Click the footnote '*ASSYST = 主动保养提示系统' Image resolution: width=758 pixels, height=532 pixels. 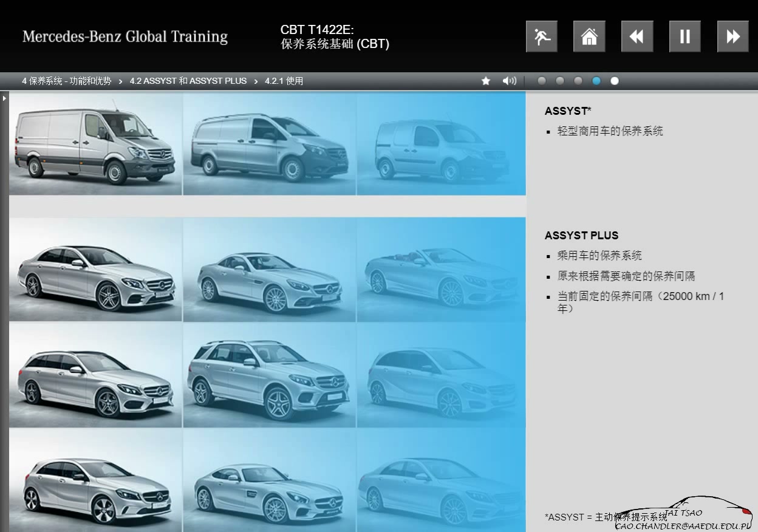coord(606,517)
